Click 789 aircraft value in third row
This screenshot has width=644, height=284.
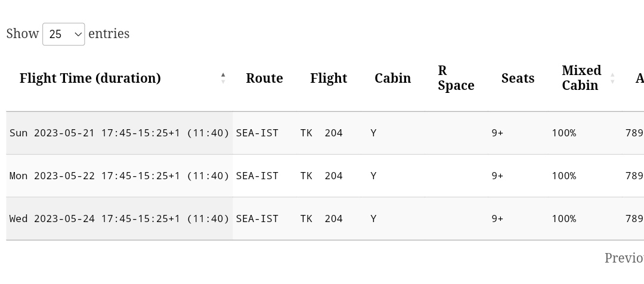point(634,219)
